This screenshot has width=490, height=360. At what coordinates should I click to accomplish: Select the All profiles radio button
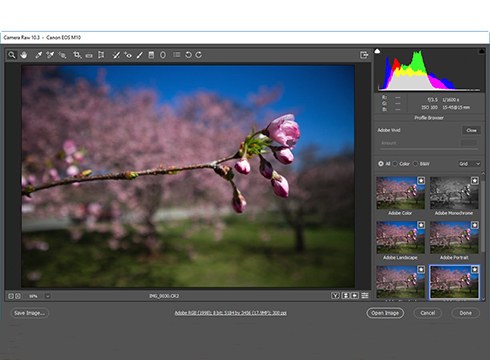point(381,164)
